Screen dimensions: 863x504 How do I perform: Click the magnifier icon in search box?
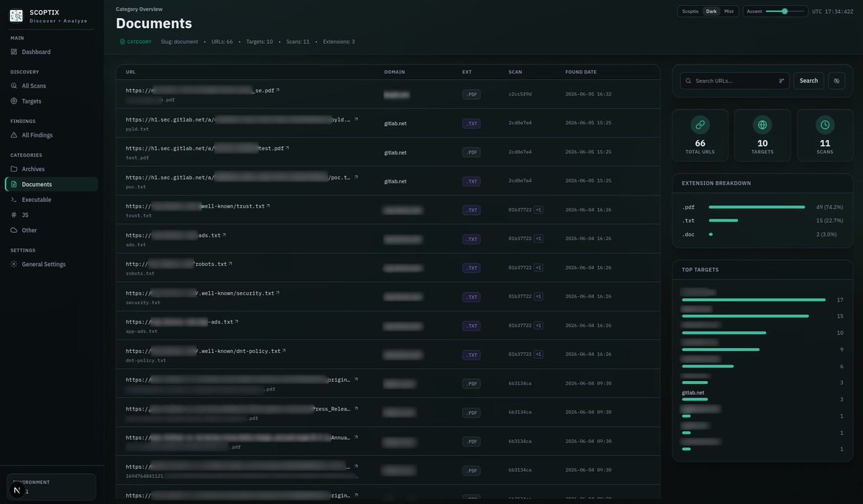688,81
